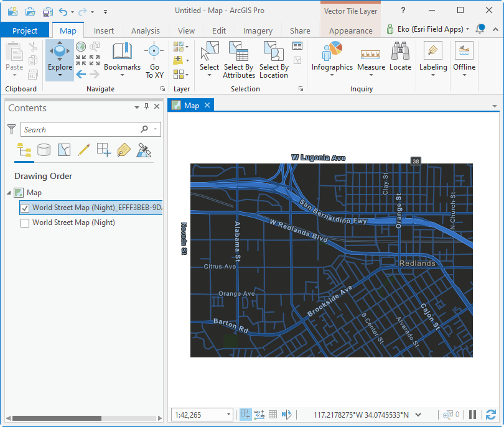The image size is (504, 427).
Task: Switch to List By Drawing Order
Action: pos(24,150)
